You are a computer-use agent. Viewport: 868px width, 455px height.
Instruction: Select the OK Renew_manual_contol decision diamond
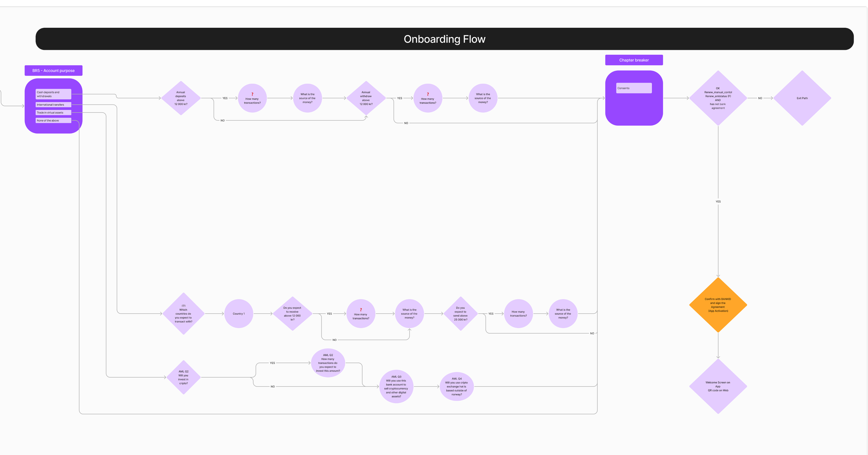pyautogui.click(x=718, y=98)
